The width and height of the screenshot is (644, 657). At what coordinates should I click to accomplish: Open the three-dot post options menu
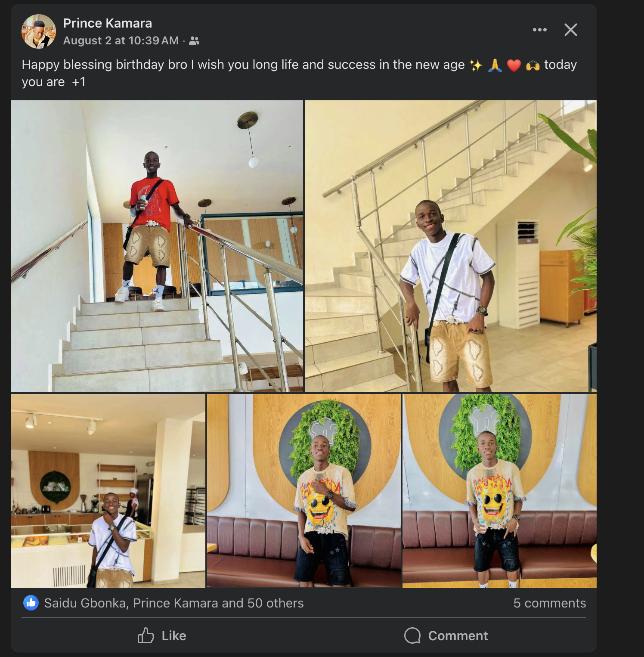pos(539,30)
